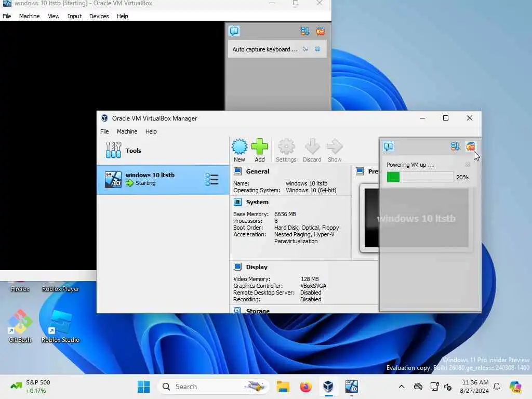Click the Display section header

coord(257,267)
